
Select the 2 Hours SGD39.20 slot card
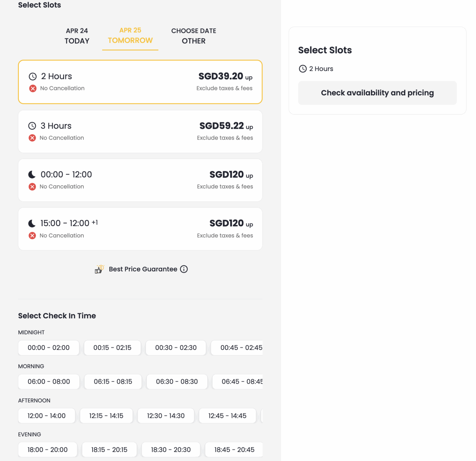coord(140,82)
